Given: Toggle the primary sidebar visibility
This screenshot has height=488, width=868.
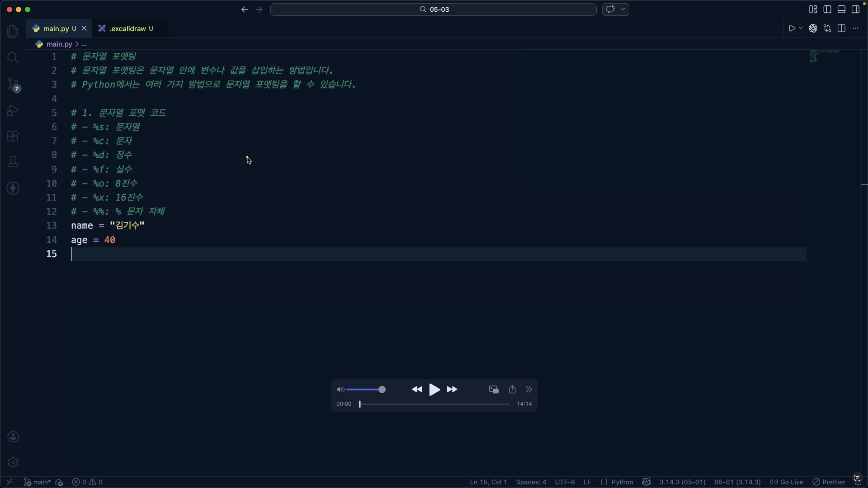Looking at the screenshot, I should pyautogui.click(x=827, y=9).
